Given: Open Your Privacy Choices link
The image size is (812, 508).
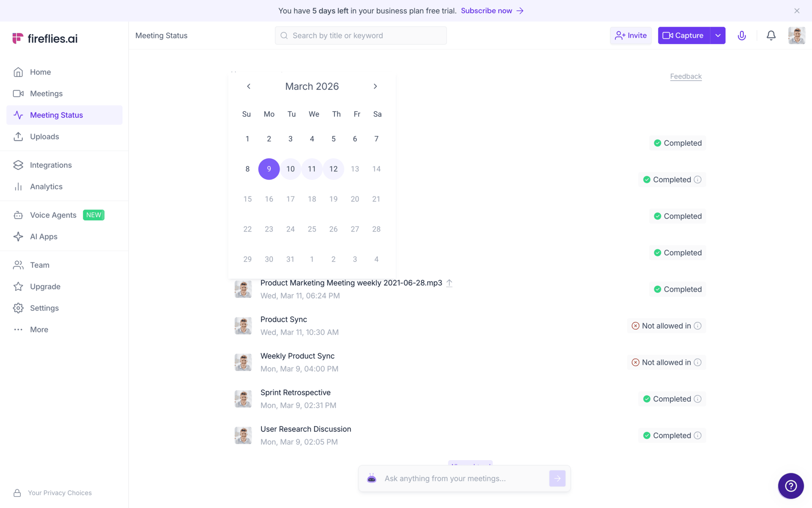Looking at the screenshot, I should [60, 493].
